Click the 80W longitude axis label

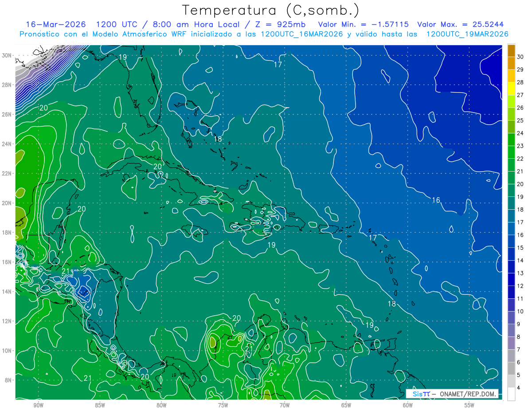[161, 406]
